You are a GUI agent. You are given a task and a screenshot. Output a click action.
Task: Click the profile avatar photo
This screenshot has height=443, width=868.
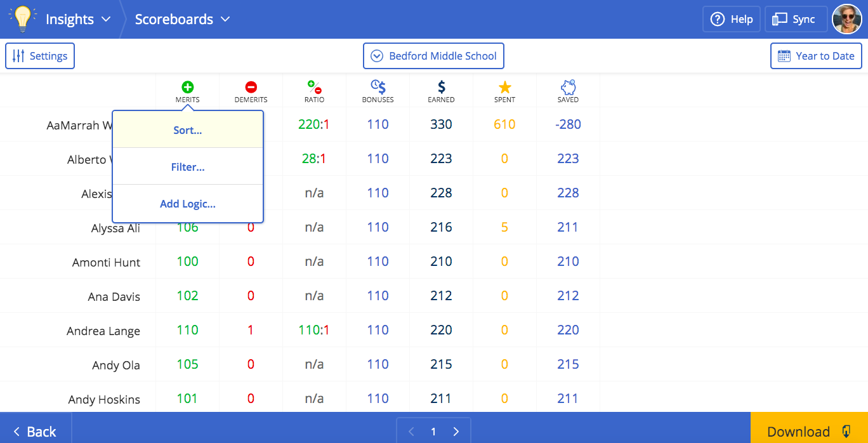(x=848, y=18)
